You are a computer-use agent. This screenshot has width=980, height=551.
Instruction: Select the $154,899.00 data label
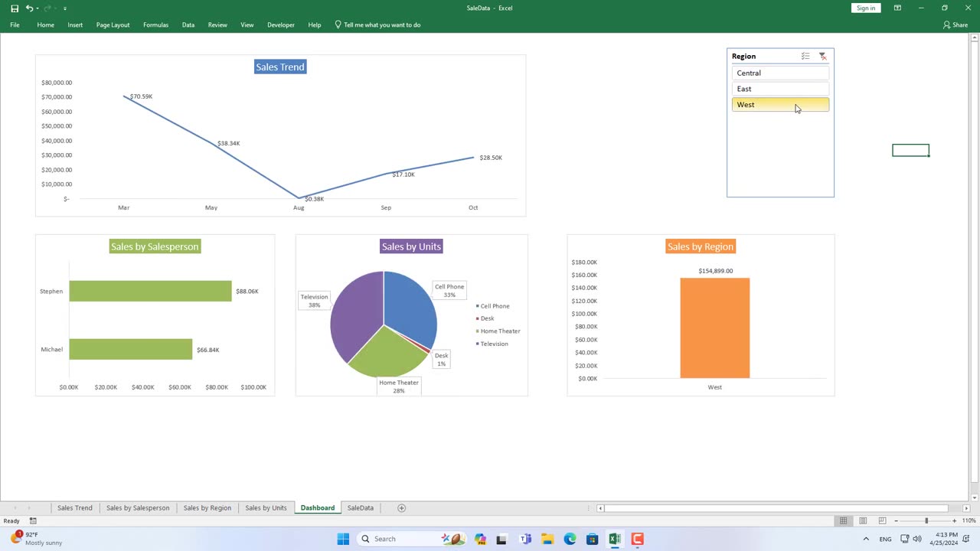pyautogui.click(x=715, y=271)
